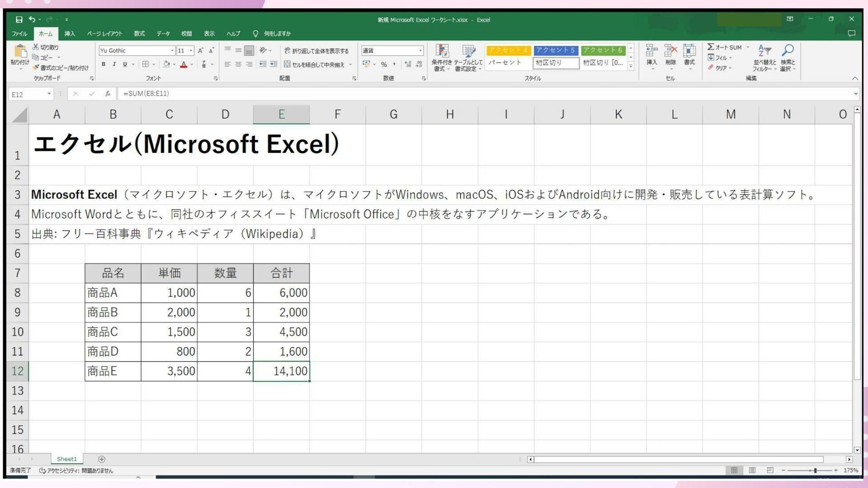The width and height of the screenshot is (868, 488).
Task: Toggle align right in the alignment group
Action: click(x=249, y=64)
